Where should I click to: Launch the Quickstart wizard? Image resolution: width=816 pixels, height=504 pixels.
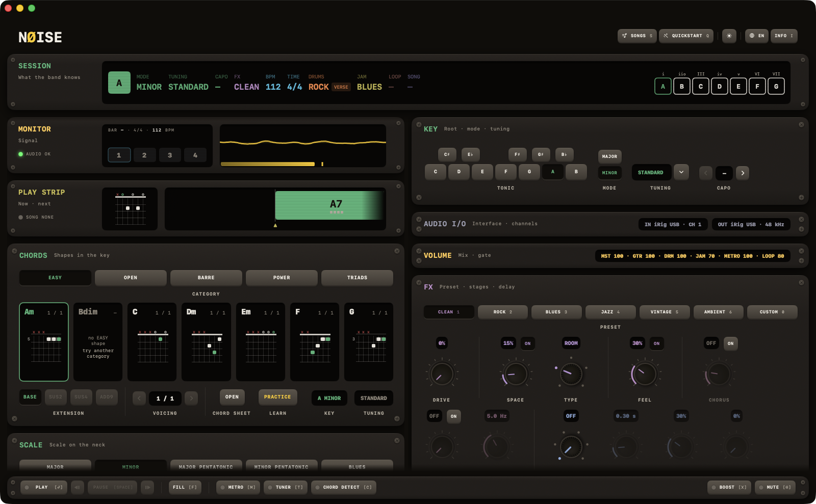(x=686, y=36)
